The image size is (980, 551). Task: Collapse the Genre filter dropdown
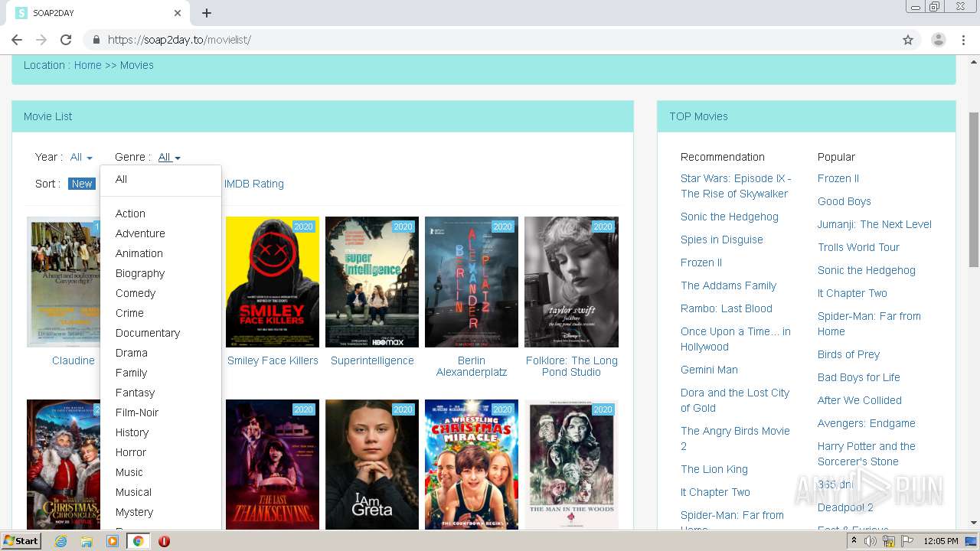point(169,157)
